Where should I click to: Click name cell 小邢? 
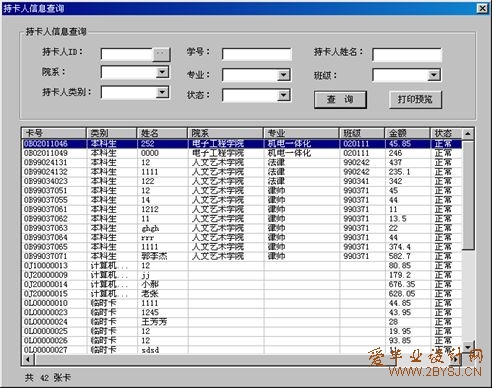[150, 284]
